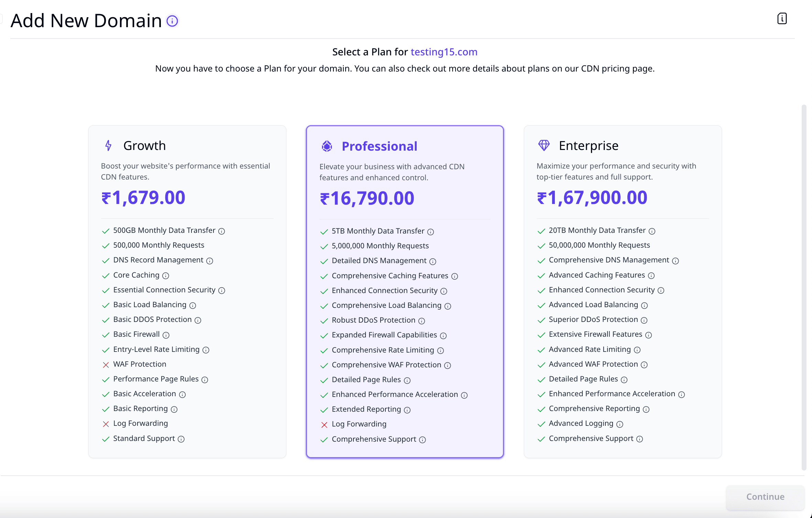This screenshot has height=518, width=812.
Task: Click the info icon beside Add New Domain heading
Action: click(173, 21)
